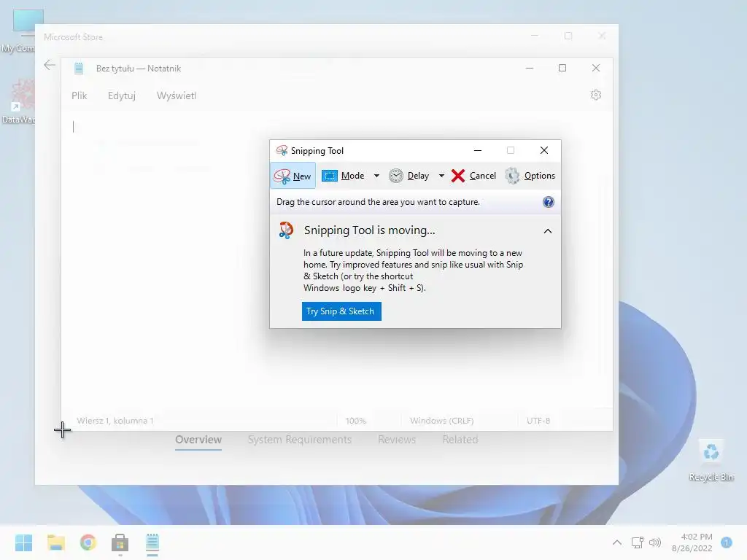This screenshot has width=747, height=560.
Task: Maximize the Microsoft Store window
Action: (x=568, y=36)
